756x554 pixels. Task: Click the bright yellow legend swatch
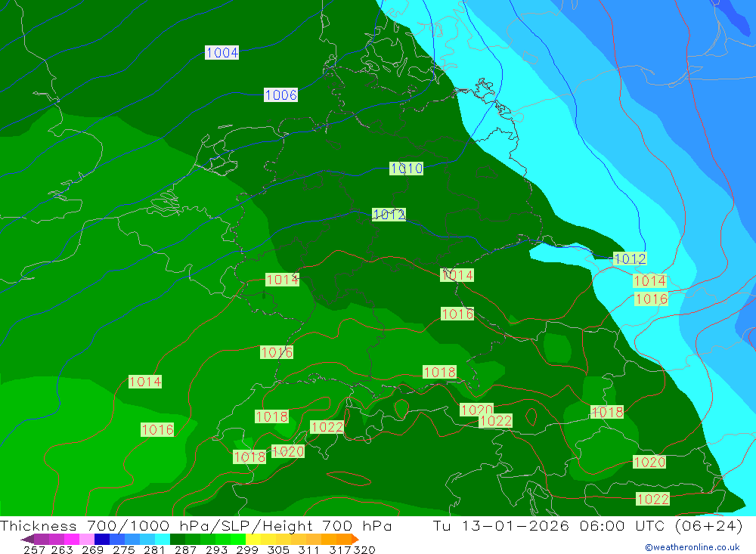point(253,539)
